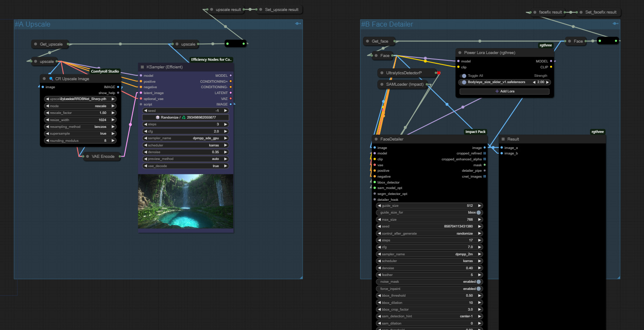Collapse the FaceDetailer node
Viewport: 644px width, 330px height.
[x=376, y=139]
